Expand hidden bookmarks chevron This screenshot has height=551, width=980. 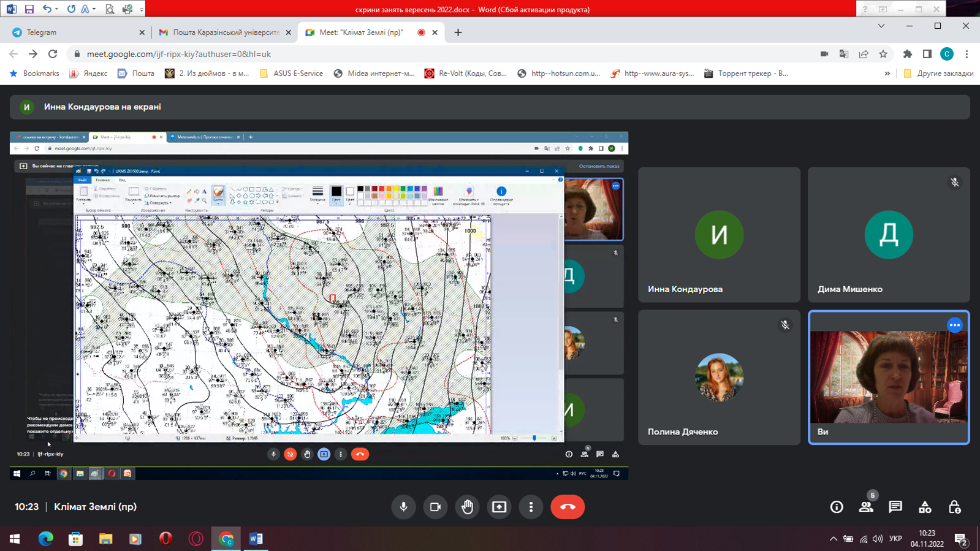coord(887,74)
